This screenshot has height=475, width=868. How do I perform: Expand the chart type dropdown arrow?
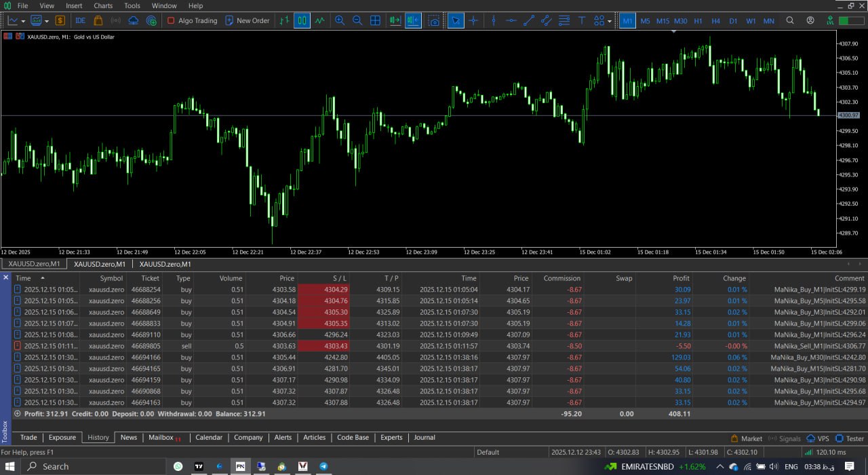tap(47, 21)
